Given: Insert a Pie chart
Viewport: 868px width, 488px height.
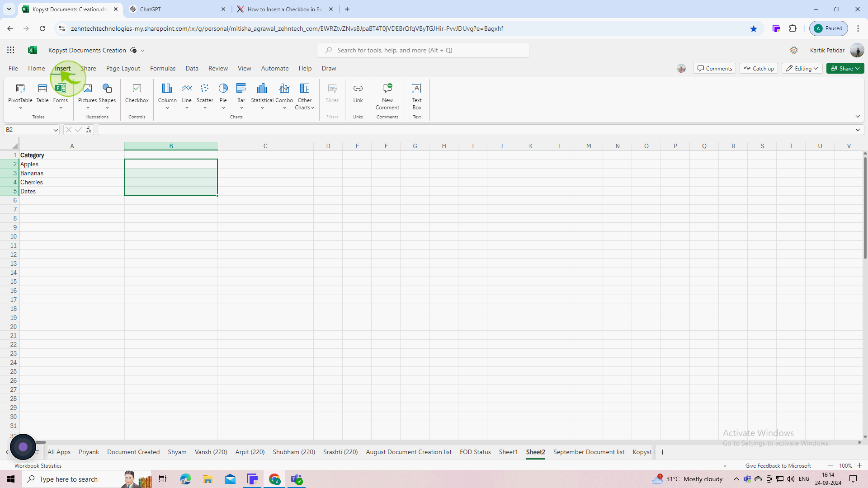Looking at the screenshot, I should click(x=223, y=96).
